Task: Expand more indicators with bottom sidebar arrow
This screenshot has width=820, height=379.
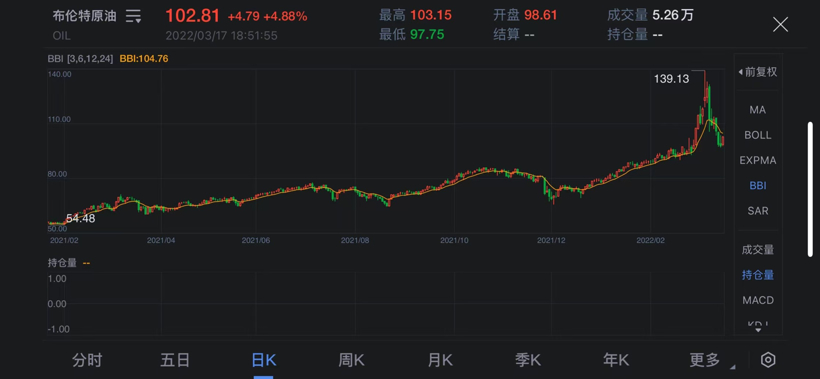Action: [758, 330]
